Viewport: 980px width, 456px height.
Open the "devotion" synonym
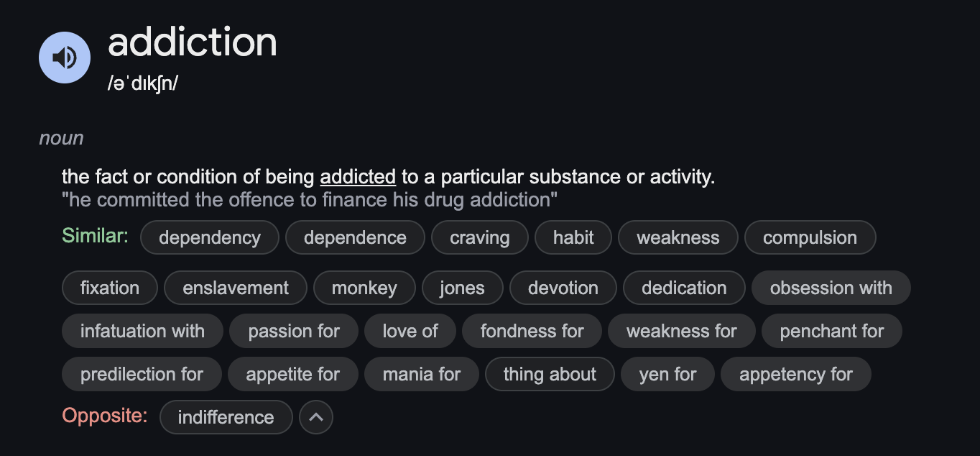[x=563, y=288]
